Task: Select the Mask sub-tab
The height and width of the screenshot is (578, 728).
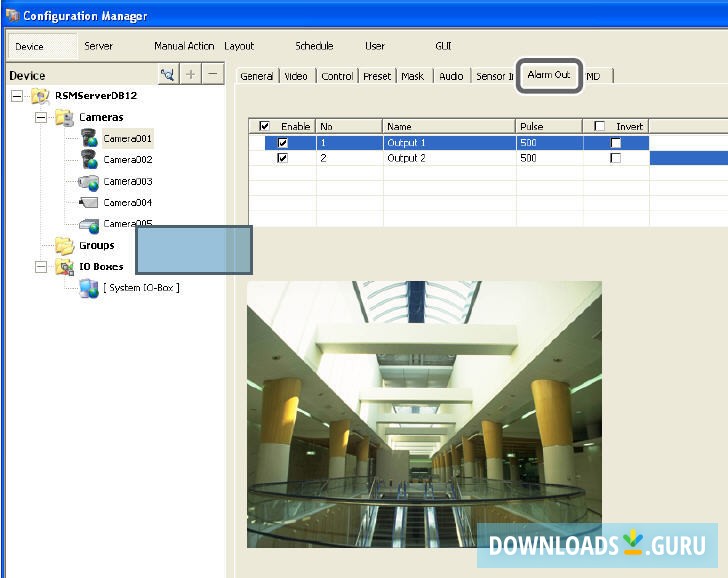Action: [x=413, y=76]
